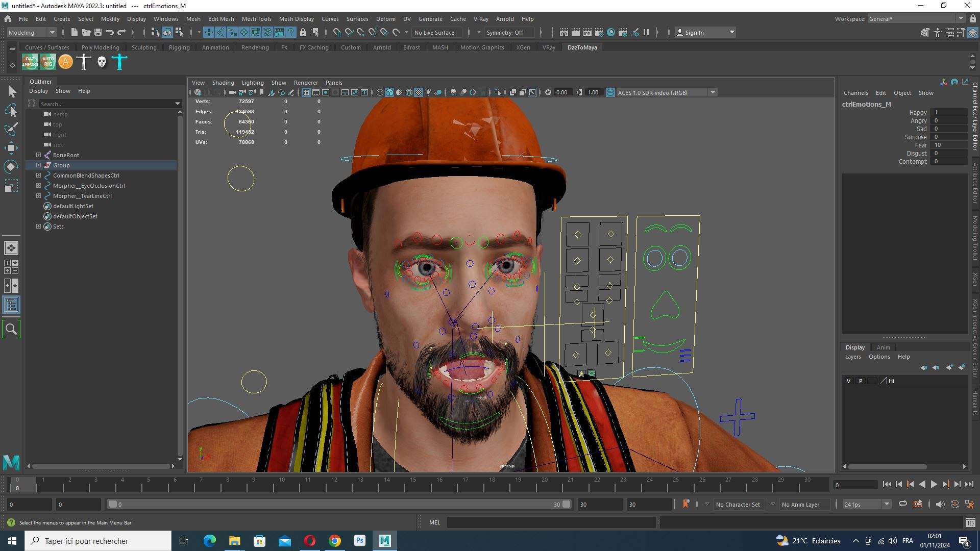Click the Play forwards button
Viewport: 980px width, 551px height.
click(x=934, y=485)
